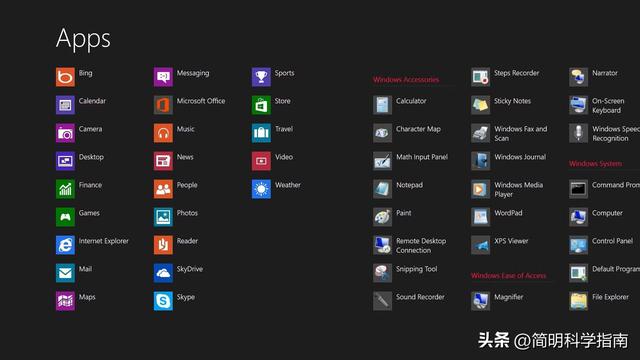This screenshot has height=360, width=640.
Task: Open the Computer icon
Action: point(578,217)
